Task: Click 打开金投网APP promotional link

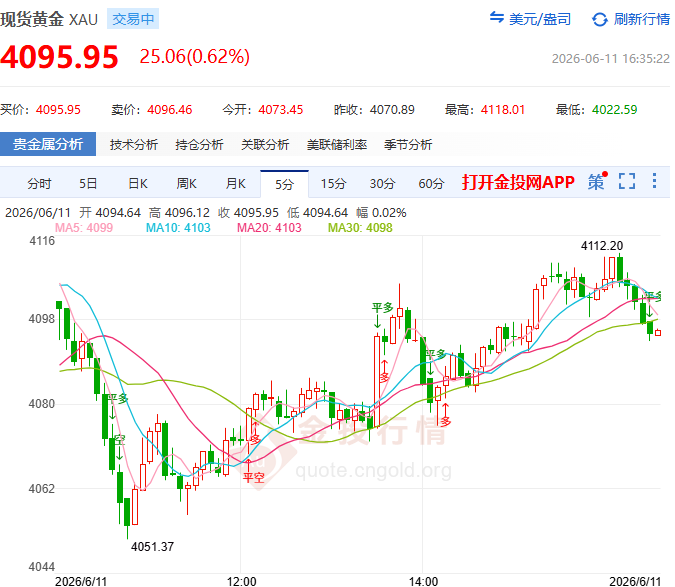Action: [x=518, y=182]
